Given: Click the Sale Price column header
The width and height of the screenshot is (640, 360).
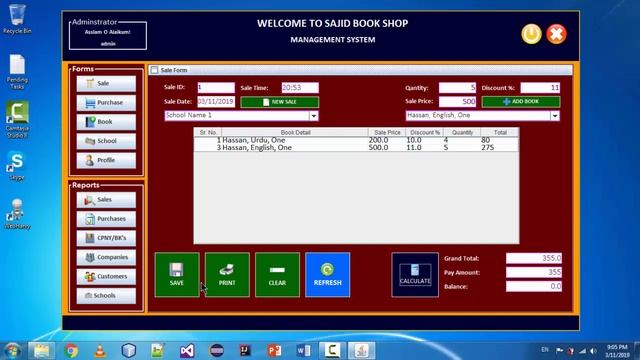Looking at the screenshot, I should [387, 132].
